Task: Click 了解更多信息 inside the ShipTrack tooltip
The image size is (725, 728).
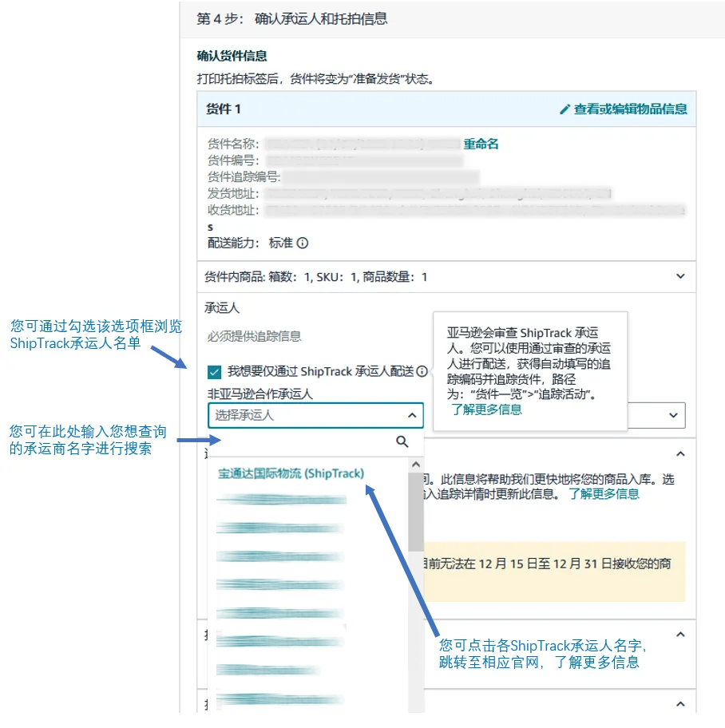Action: (x=486, y=409)
